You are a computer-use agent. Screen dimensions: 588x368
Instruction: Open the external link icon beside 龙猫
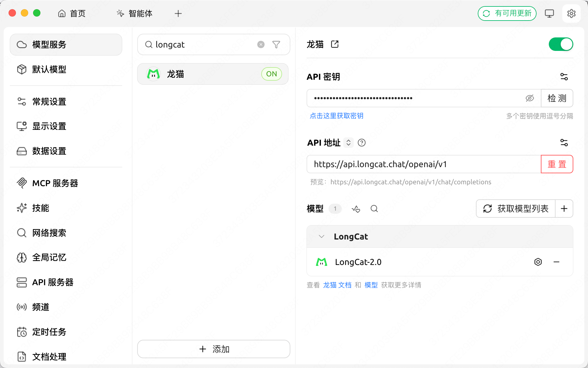click(x=335, y=44)
